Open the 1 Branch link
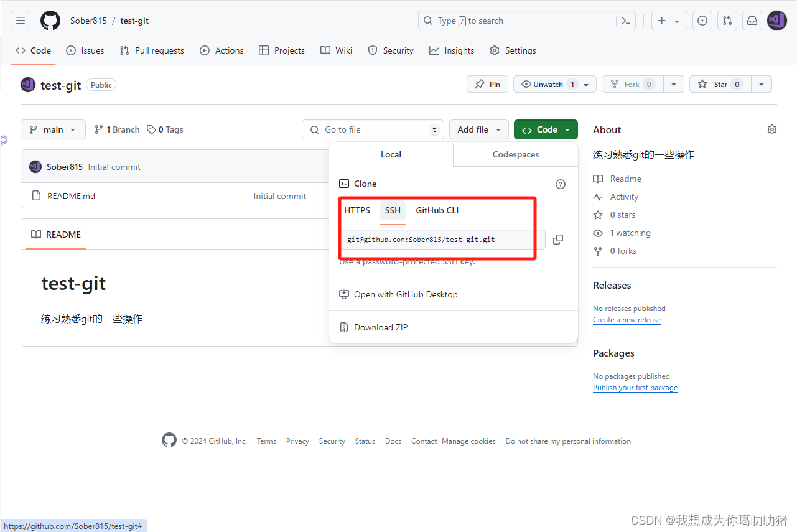Viewport: 797px width, 532px height. (x=117, y=129)
